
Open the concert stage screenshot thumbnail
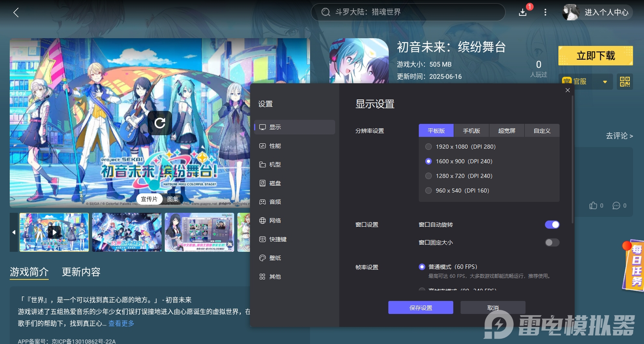tap(127, 232)
